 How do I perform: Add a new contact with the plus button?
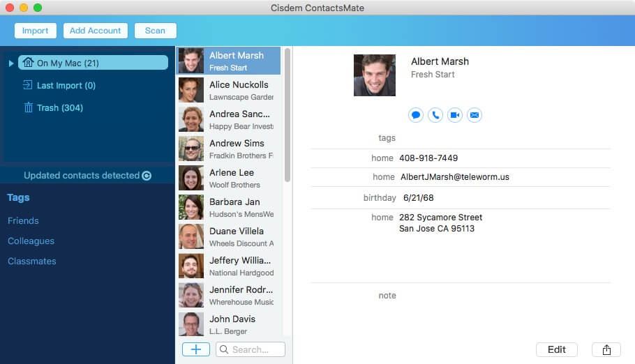coord(196,349)
